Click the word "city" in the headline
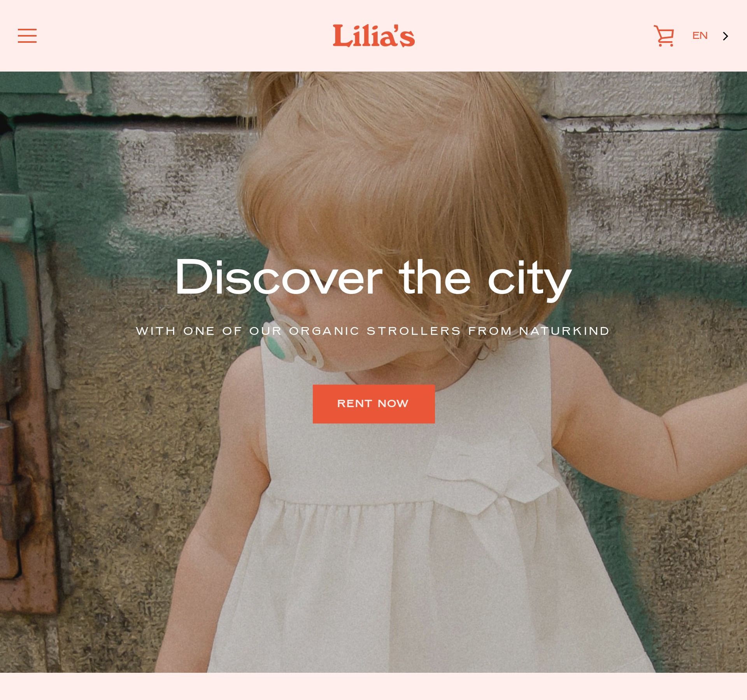 [x=530, y=278]
